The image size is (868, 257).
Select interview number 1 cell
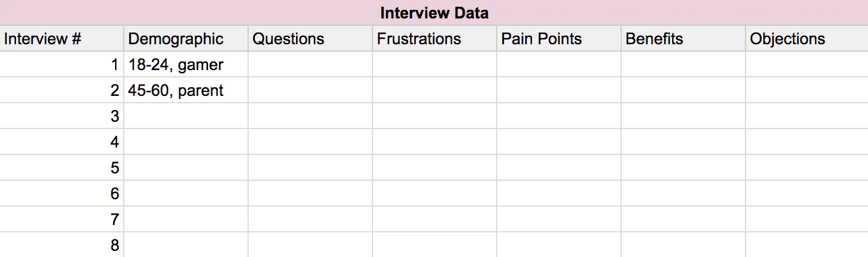pos(62,65)
